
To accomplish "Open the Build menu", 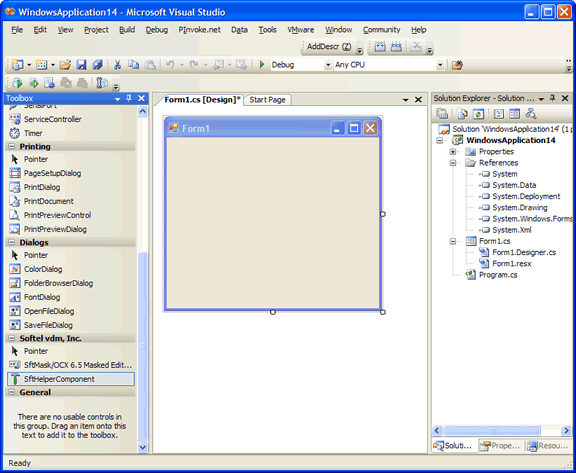I will pyautogui.click(x=127, y=30).
